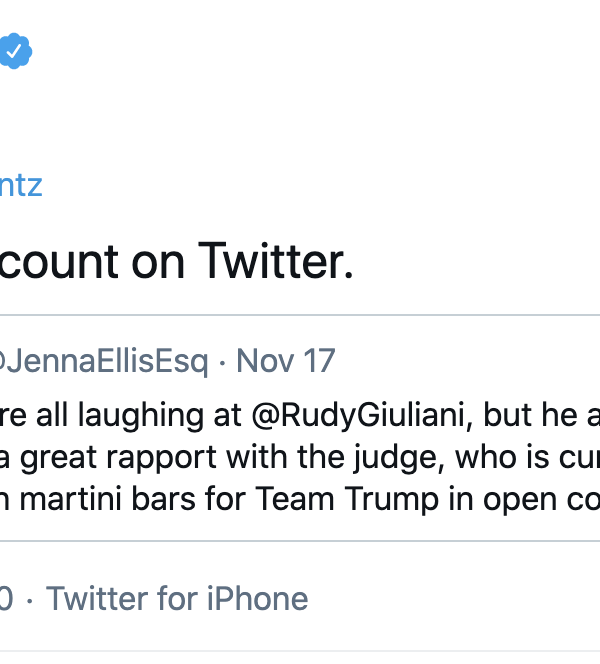Open the blue handle link ending in "ntz"
This screenshot has height=664, width=600.
pos(20,186)
